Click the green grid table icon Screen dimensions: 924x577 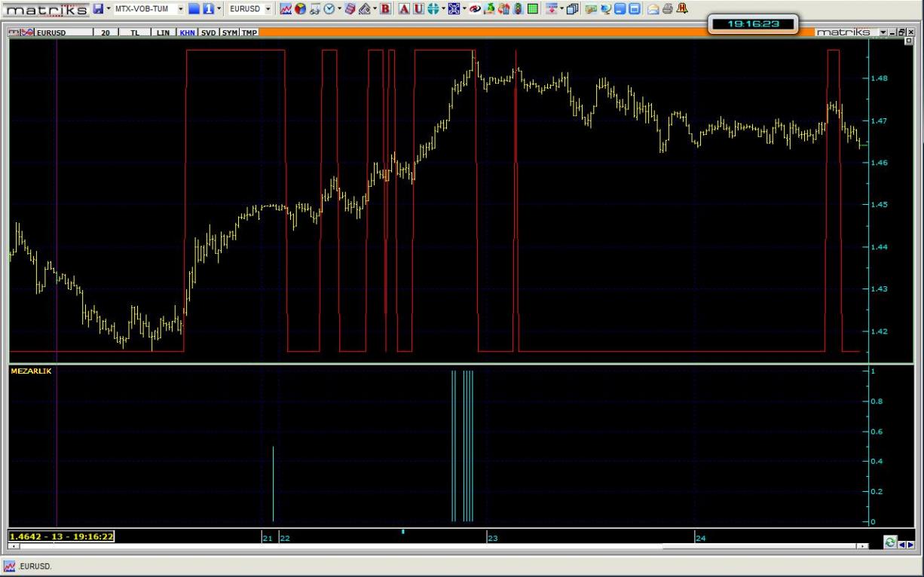[x=533, y=9]
